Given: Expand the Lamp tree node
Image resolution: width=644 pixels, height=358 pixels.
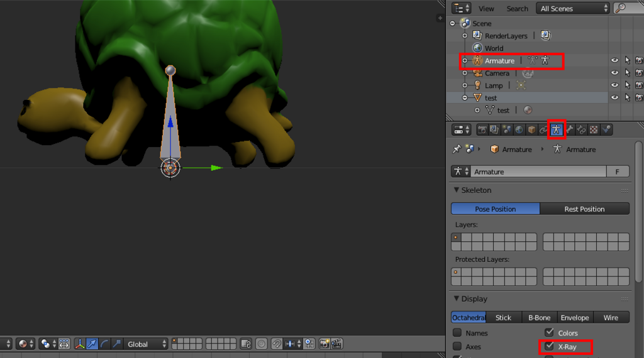Looking at the screenshot, I should [465, 85].
